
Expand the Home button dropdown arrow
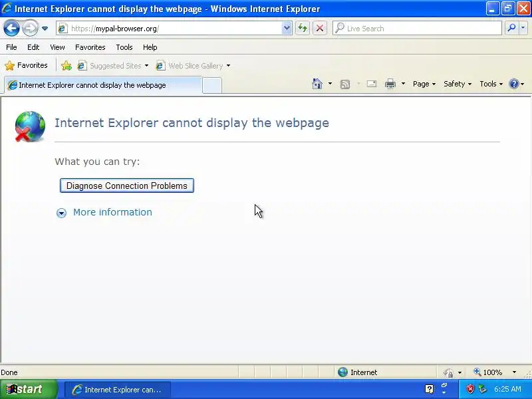tap(330, 84)
